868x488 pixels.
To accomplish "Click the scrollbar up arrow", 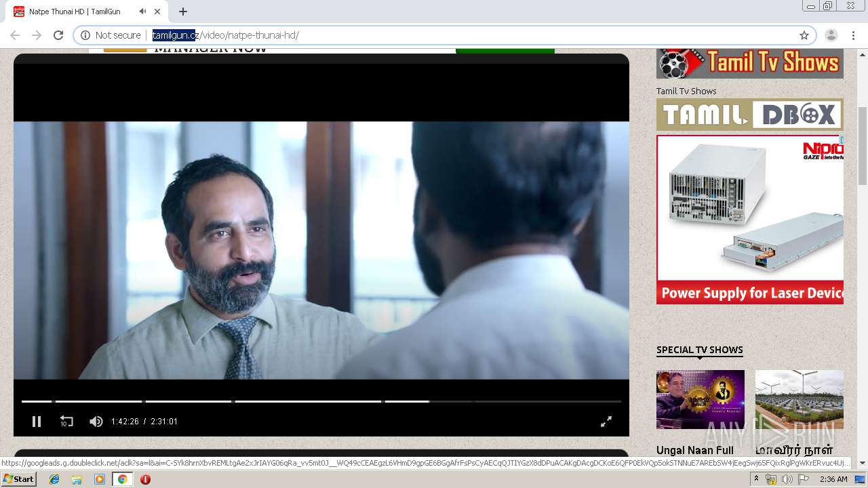I will (863, 54).
